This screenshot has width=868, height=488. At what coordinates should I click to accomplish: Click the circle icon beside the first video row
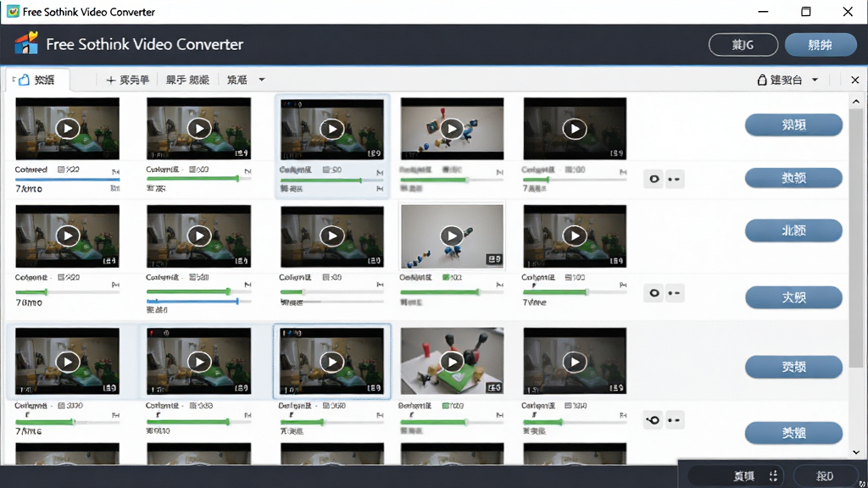(x=654, y=180)
